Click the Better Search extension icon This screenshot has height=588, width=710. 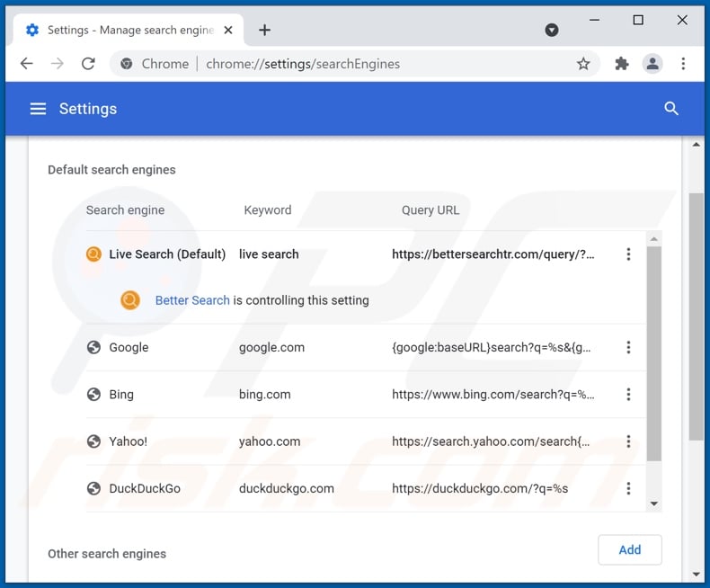coord(130,300)
